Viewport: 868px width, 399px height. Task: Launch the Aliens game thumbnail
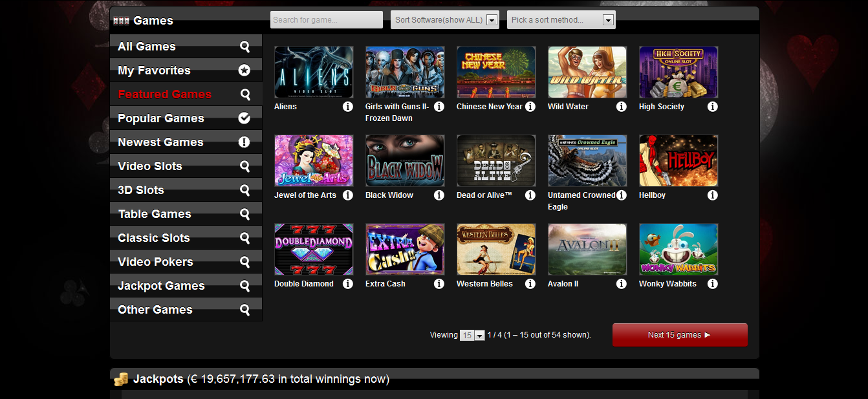(314, 72)
